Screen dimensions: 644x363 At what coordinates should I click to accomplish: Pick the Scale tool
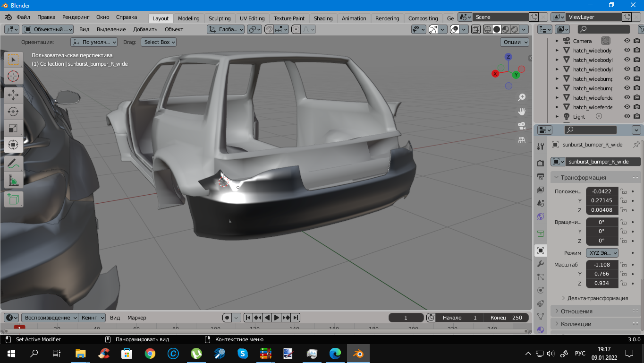[13, 128]
